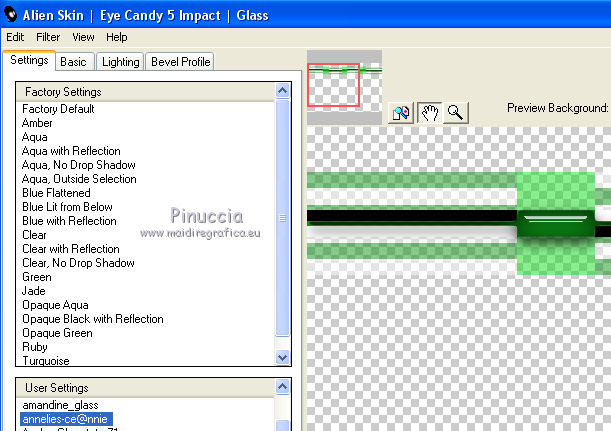The height and width of the screenshot is (431, 611).
Task: Click the Factory Settings list up arrow
Action: pos(282,90)
